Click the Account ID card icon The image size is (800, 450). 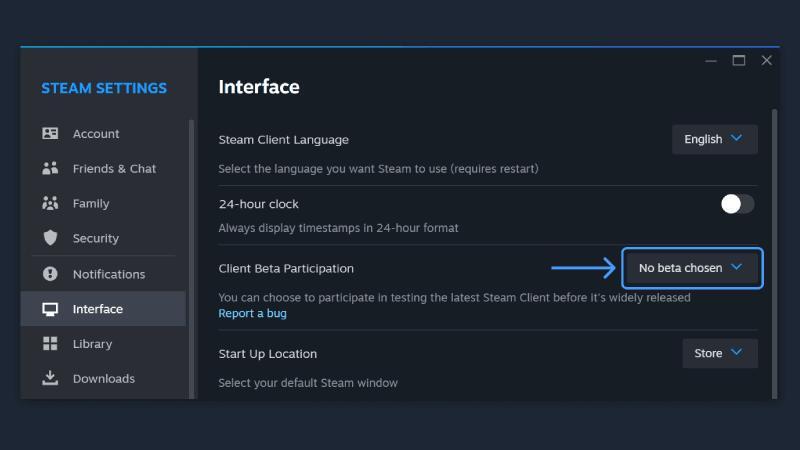pos(50,134)
